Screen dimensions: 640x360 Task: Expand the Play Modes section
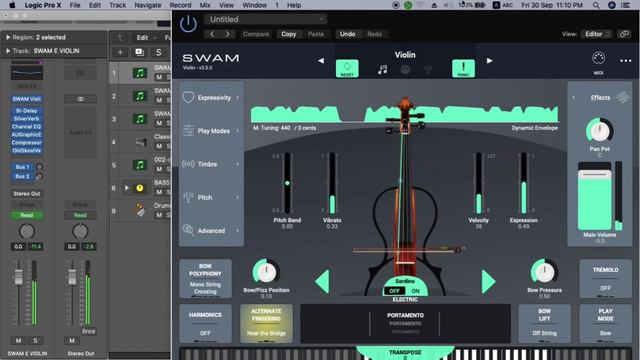click(x=211, y=131)
